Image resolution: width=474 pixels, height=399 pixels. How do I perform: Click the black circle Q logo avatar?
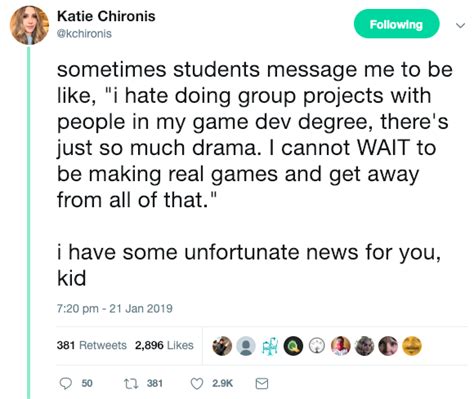point(293,346)
